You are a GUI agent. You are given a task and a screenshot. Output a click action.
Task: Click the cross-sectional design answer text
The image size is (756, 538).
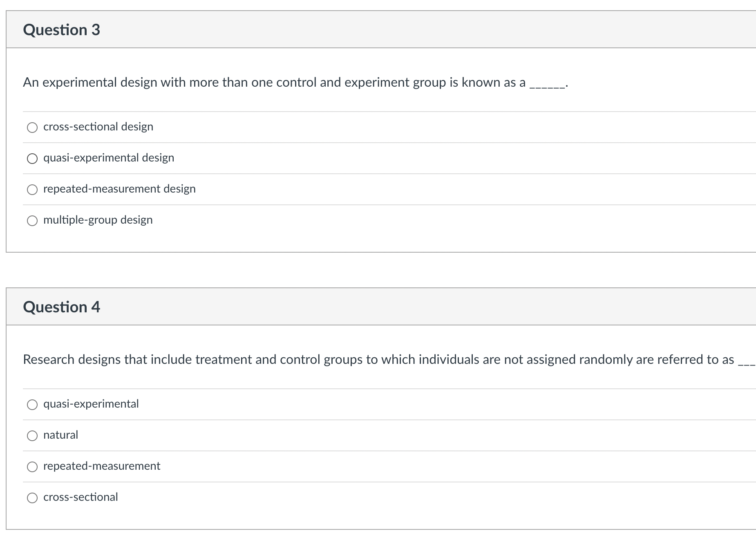(98, 126)
